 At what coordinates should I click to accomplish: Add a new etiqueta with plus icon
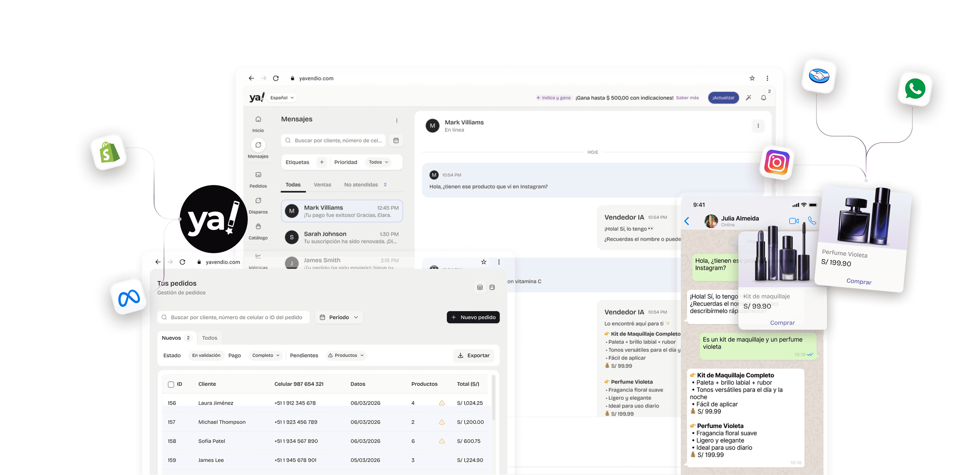coord(322,162)
